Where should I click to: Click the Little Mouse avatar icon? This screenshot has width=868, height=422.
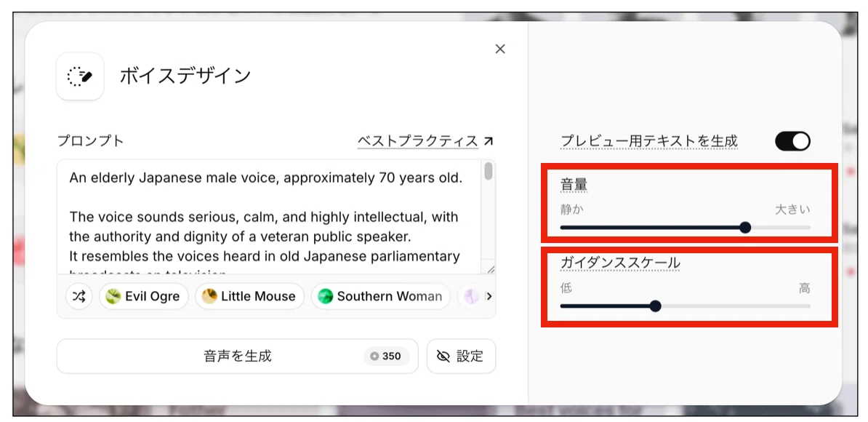coord(209,296)
